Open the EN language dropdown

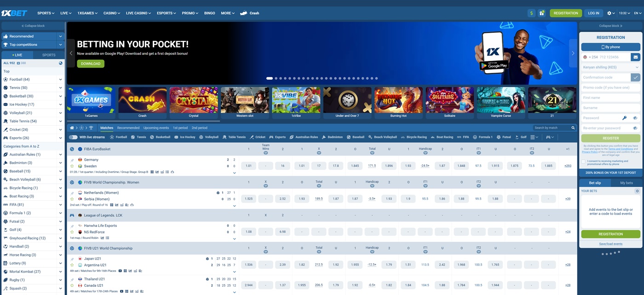pyautogui.click(x=638, y=13)
